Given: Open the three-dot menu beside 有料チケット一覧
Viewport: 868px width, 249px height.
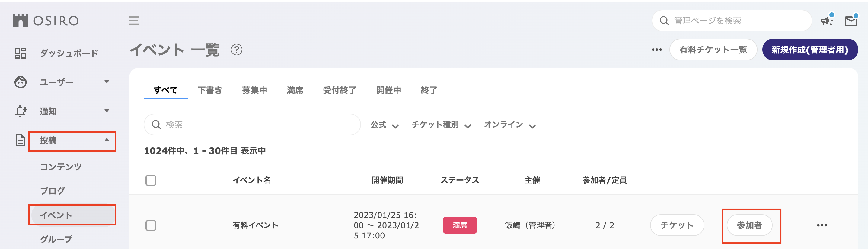Looking at the screenshot, I should click(x=657, y=50).
